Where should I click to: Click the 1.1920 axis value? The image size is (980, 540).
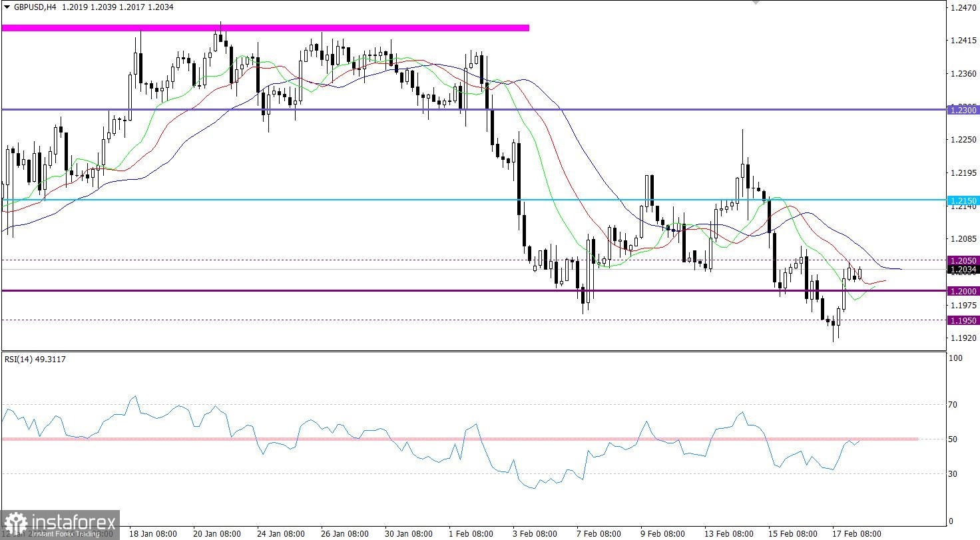[x=964, y=338]
